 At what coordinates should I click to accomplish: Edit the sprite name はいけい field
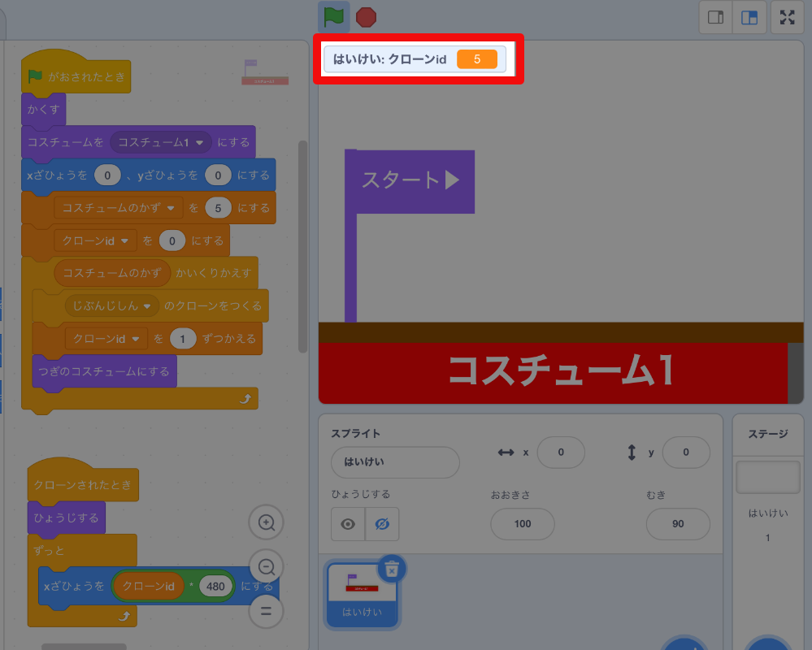[395, 461]
